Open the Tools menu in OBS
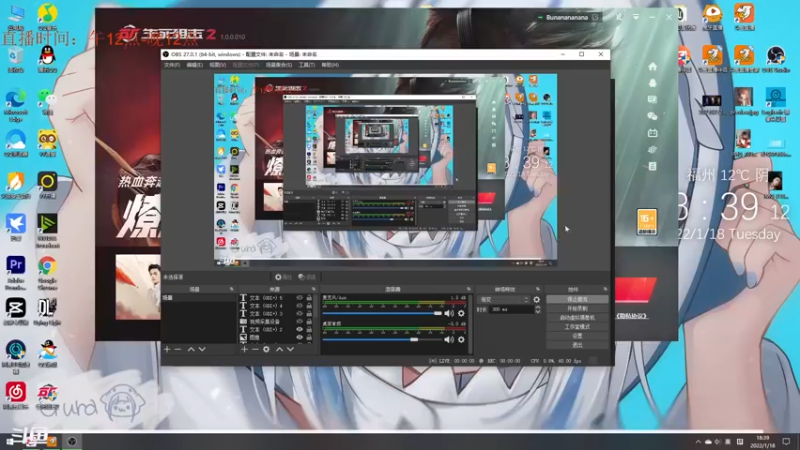The height and width of the screenshot is (450, 800). tap(307, 65)
